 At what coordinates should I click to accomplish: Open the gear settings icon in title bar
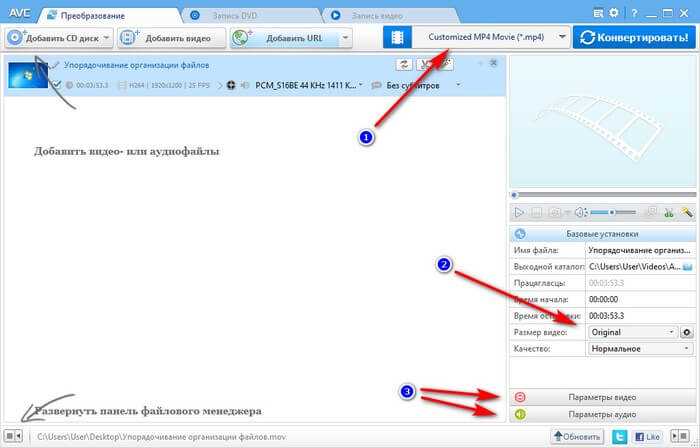[614, 13]
